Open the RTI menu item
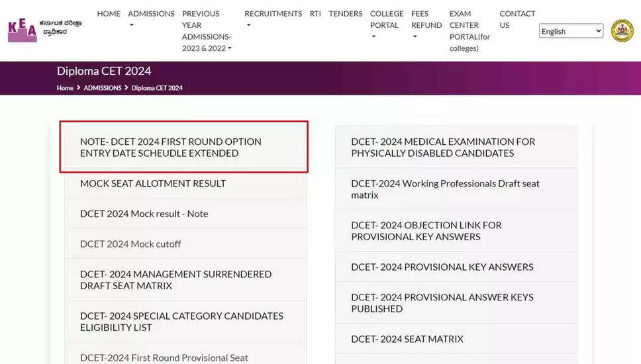 (x=315, y=13)
